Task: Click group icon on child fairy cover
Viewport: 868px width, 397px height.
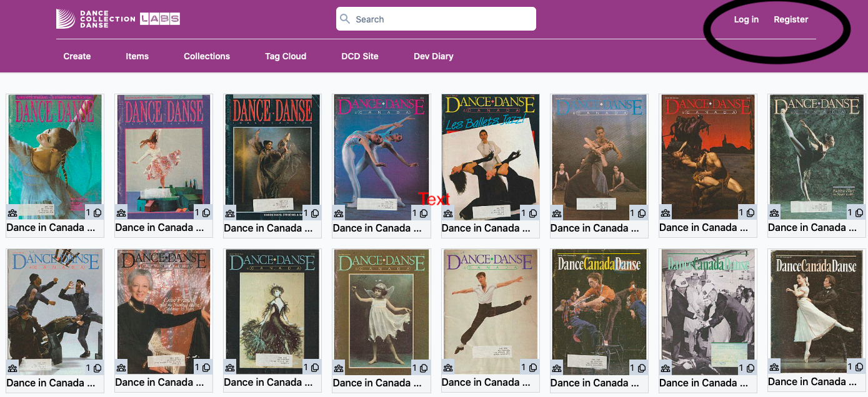Action: tap(339, 368)
